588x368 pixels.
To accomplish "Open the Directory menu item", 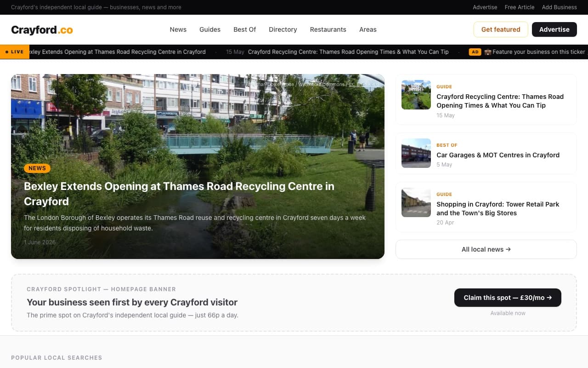I will [x=283, y=29].
